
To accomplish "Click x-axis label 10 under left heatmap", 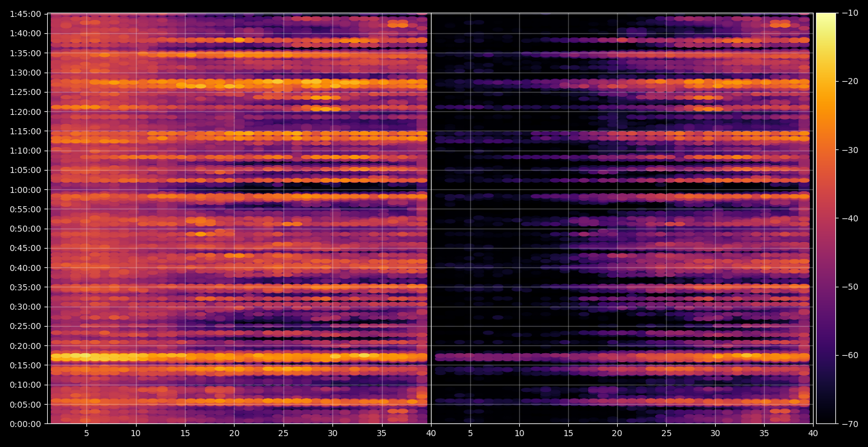I will pos(135,434).
